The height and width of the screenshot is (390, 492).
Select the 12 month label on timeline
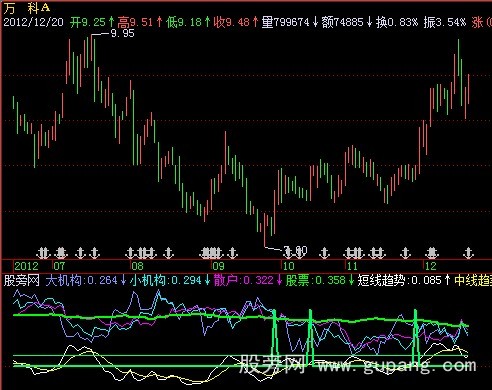(431, 266)
